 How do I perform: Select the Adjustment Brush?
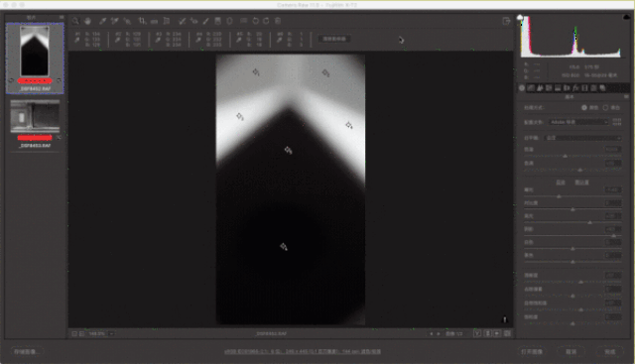(205, 21)
